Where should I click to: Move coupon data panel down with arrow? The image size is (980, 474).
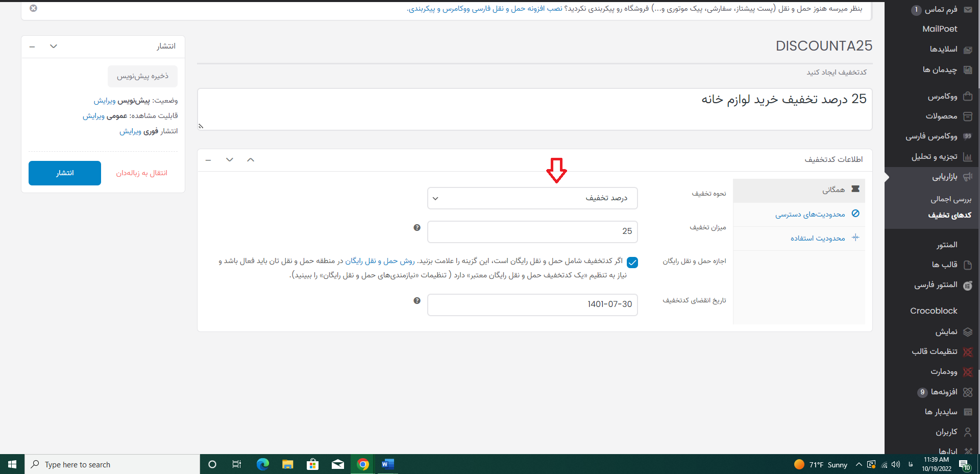[x=230, y=160]
